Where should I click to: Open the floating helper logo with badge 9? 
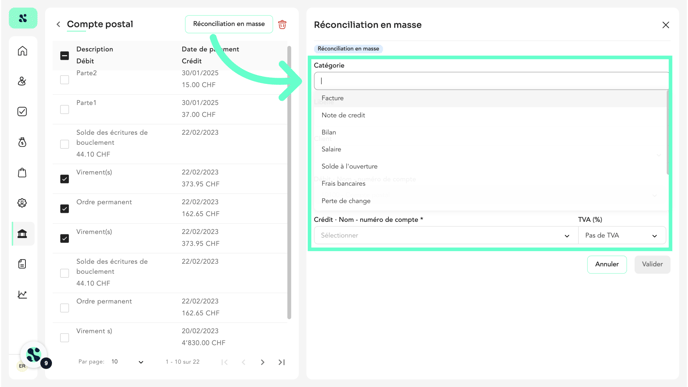[x=34, y=355]
